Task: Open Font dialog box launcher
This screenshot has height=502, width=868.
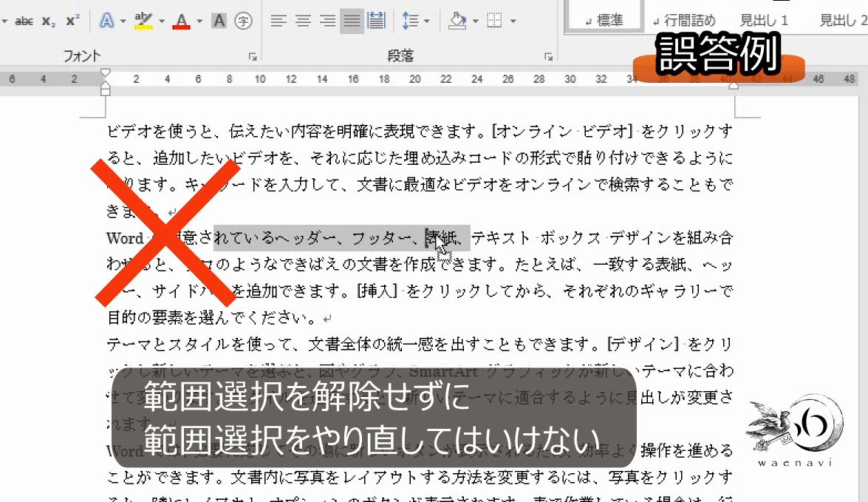Action: pyautogui.click(x=253, y=56)
